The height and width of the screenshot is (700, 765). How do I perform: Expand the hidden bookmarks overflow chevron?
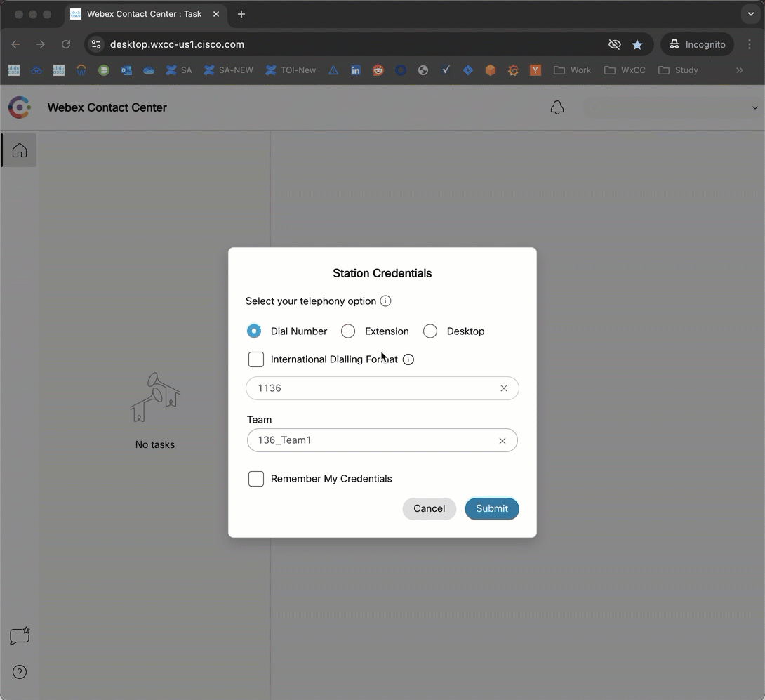pyautogui.click(x=739, y=70)
